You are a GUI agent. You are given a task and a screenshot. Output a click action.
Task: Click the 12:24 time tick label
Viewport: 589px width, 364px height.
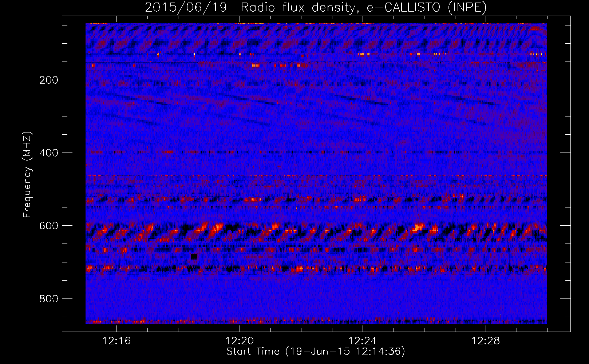point(363,341)
